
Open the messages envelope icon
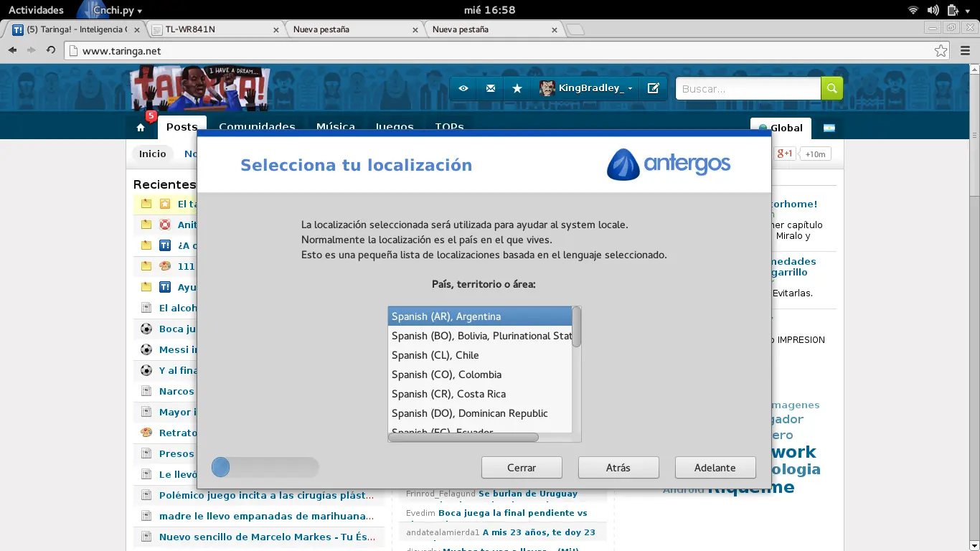[x=491, y=88]
